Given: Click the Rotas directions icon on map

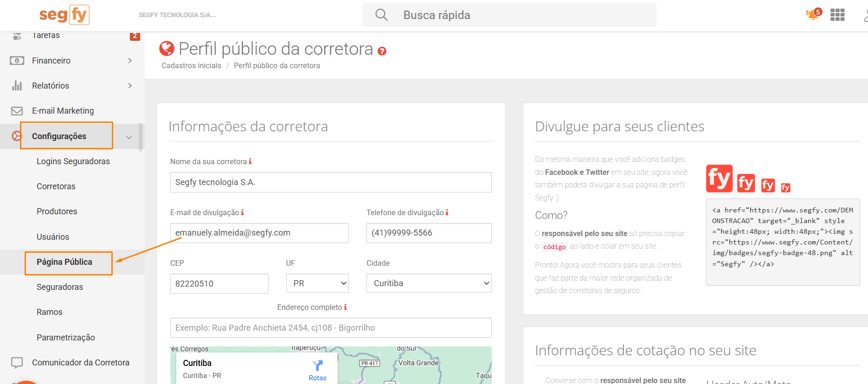Looking at the screenshot, I should 317,366.
